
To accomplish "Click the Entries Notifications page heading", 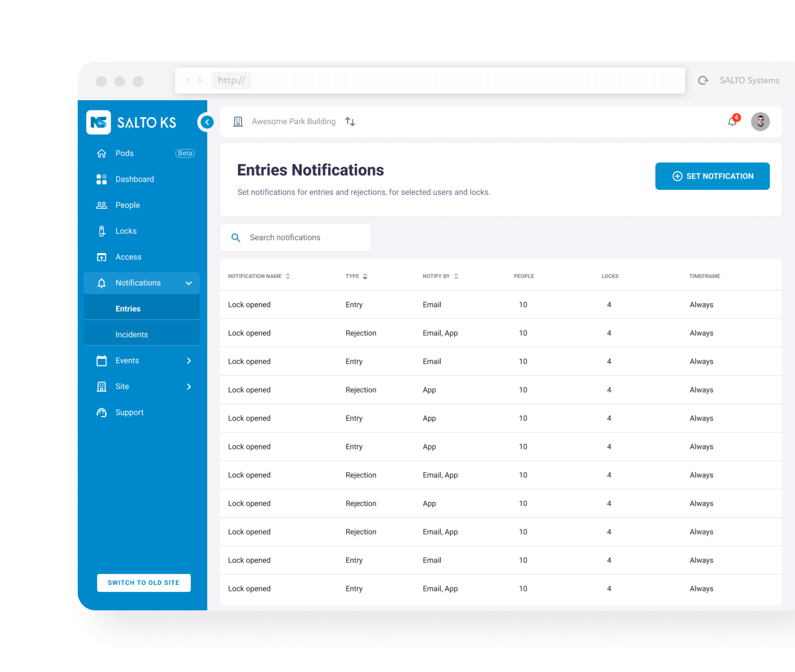I will (x=310, y=170).
